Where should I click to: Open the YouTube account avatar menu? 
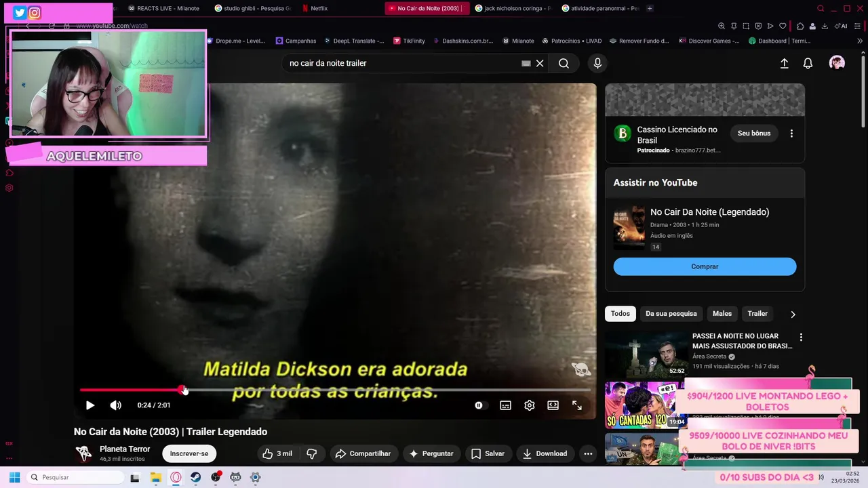coord(837,63)
